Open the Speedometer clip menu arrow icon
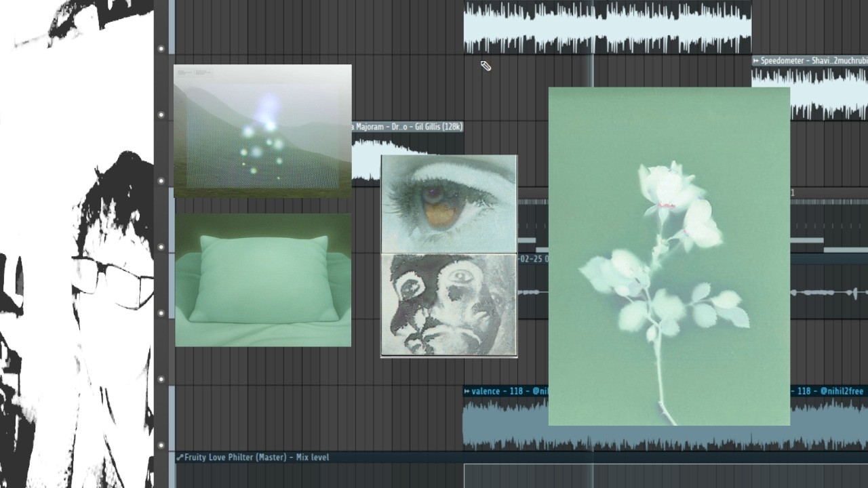The image size is (868, 488). [x=756, y=61]
